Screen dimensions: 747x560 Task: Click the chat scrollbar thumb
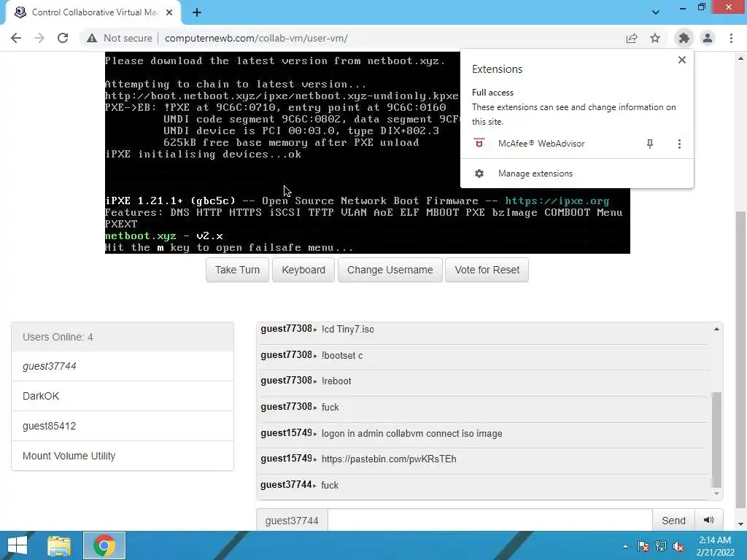point(716,440)
